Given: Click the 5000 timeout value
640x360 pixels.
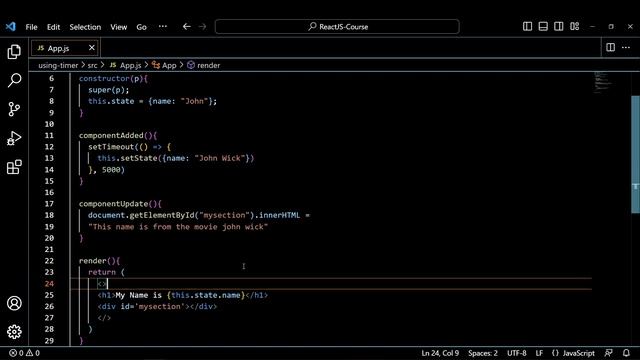Looking at the screenshot, I should point(111,170).
